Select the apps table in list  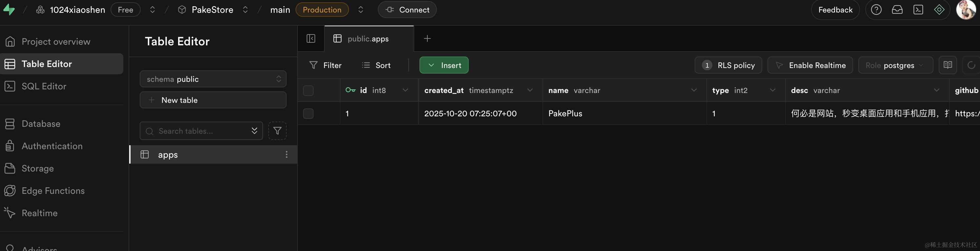click(213, 154)
